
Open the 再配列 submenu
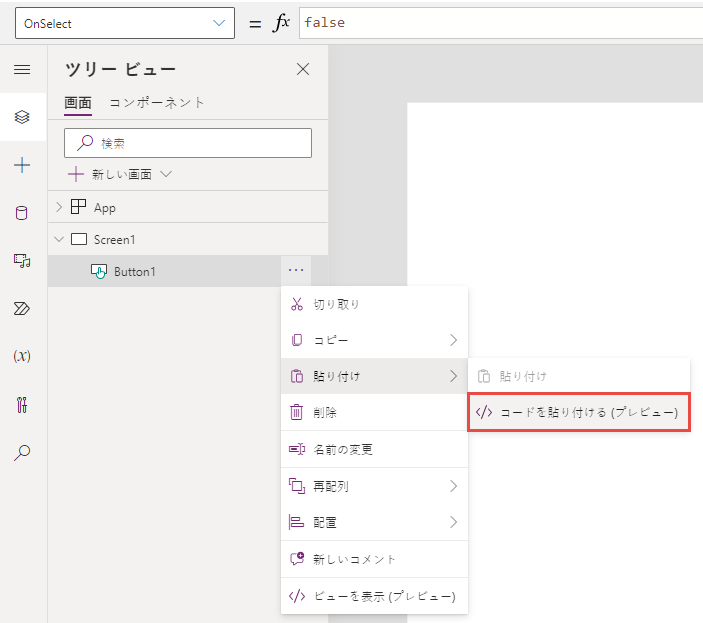(x=374, y=486)
